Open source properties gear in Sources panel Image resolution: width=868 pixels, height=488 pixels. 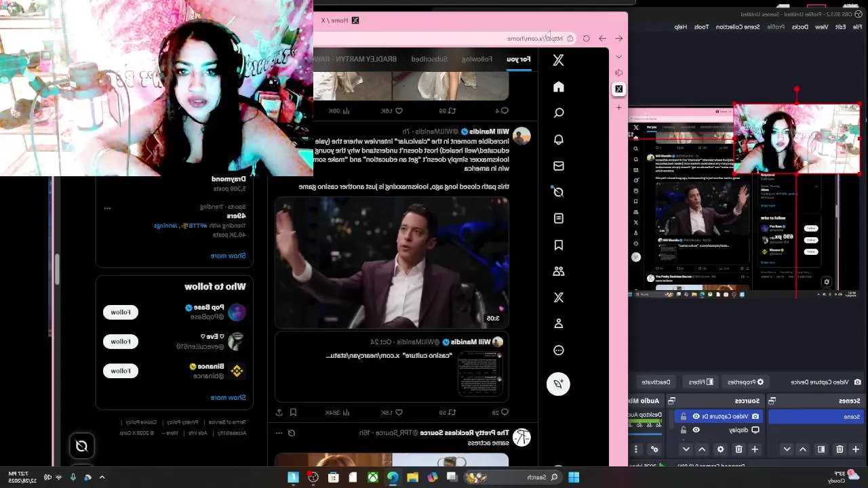[x=720, y=449]
